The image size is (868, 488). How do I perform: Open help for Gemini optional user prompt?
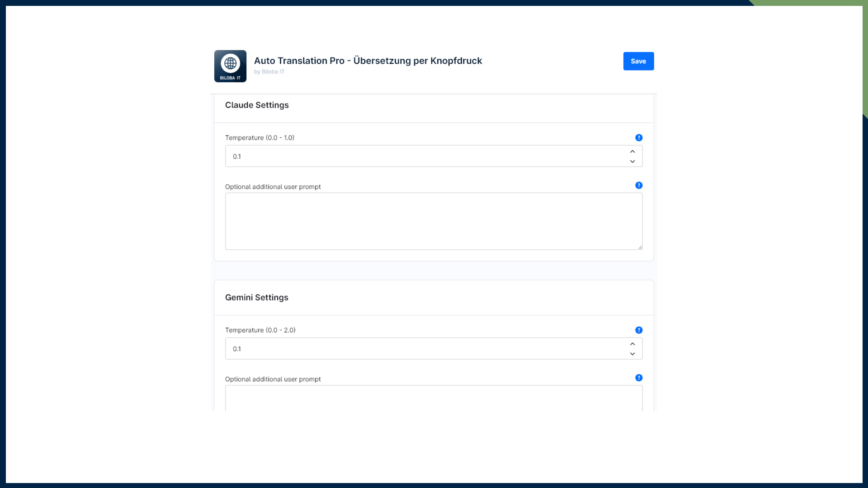point(639,378)
